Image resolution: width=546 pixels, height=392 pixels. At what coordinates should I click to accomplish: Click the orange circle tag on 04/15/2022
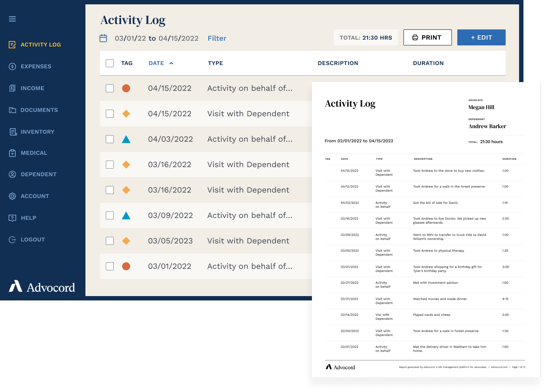point(126,88)
